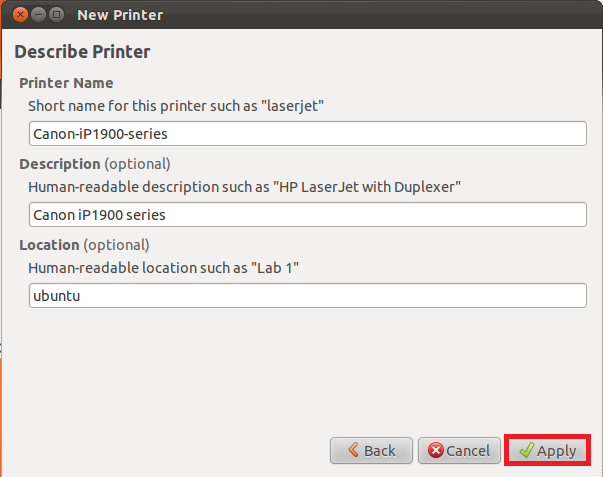Select the Location field containing "ubuntu"
Viewport: 603px width, 477px height.
click(x=307, y=296)
